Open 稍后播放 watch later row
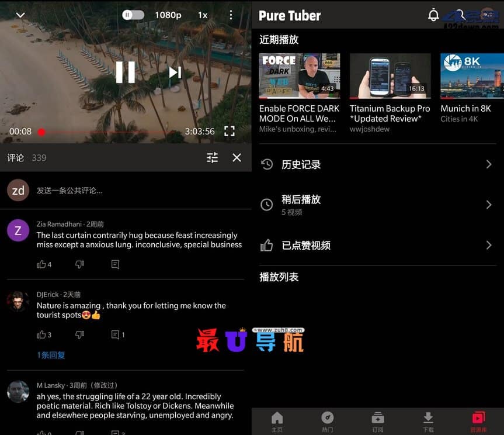 pyautogui.click(x=377, y=205)
